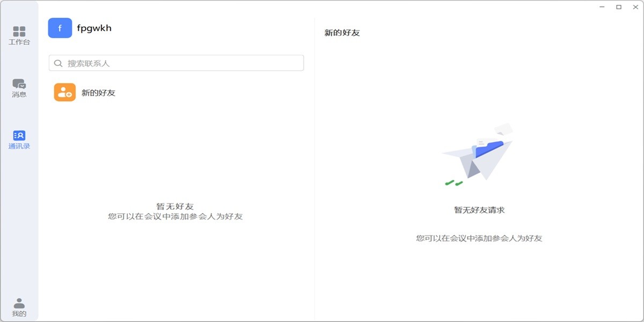Click inside the 搜索联系人 search field
Screen dimensions: 644x322
click(x=161, y=63)
